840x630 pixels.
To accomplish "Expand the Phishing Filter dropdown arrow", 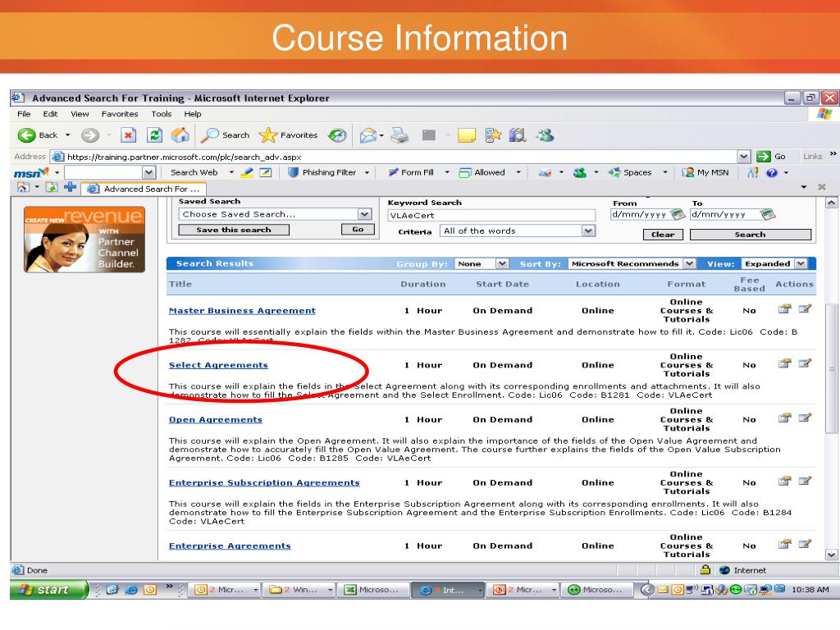I will click(x=367, y=172).
